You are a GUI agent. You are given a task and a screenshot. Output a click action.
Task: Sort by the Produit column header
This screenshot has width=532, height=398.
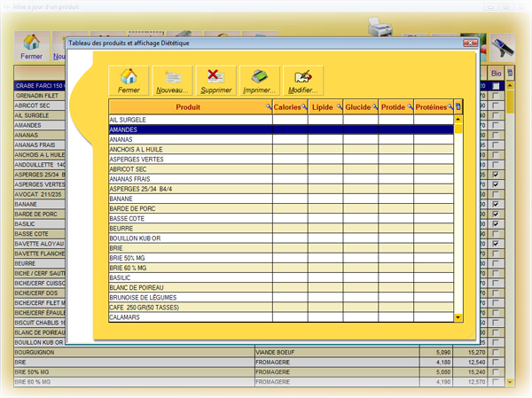point(188,107)
